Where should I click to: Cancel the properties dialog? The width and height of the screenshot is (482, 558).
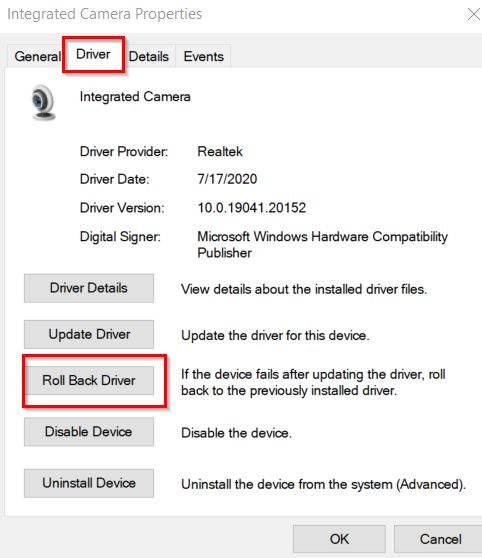pos(440,539)
